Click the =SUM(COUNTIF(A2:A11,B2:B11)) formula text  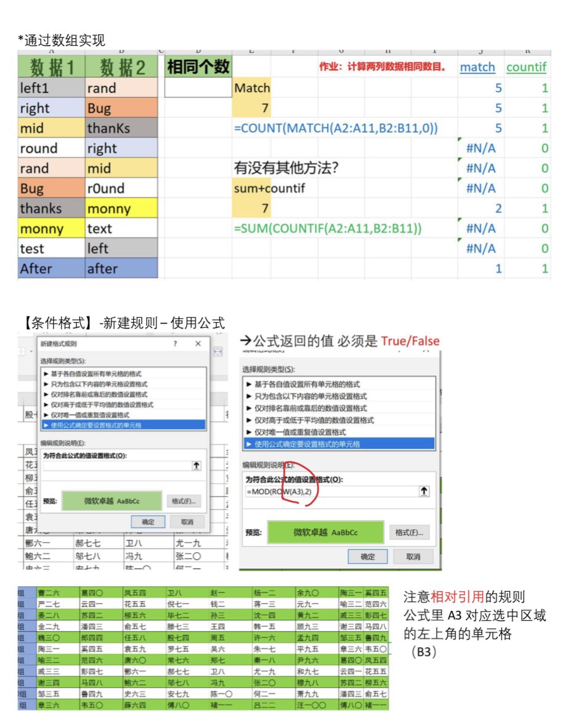click(328, 228)
